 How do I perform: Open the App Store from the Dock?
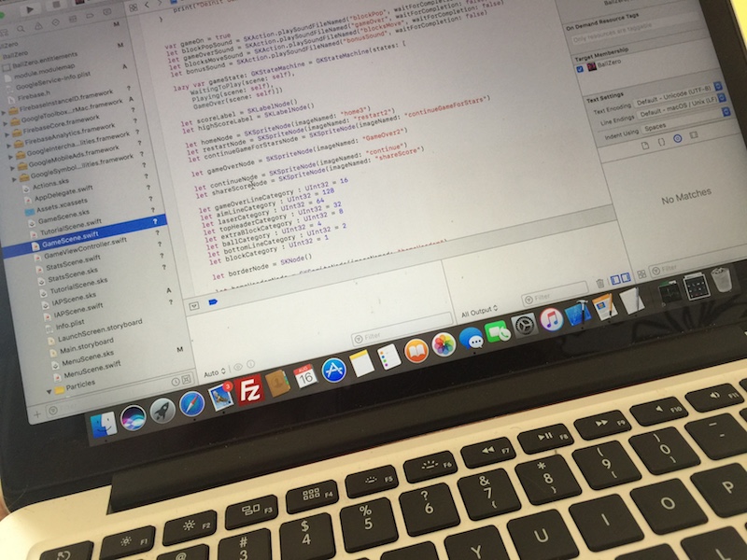coord(333,370)
